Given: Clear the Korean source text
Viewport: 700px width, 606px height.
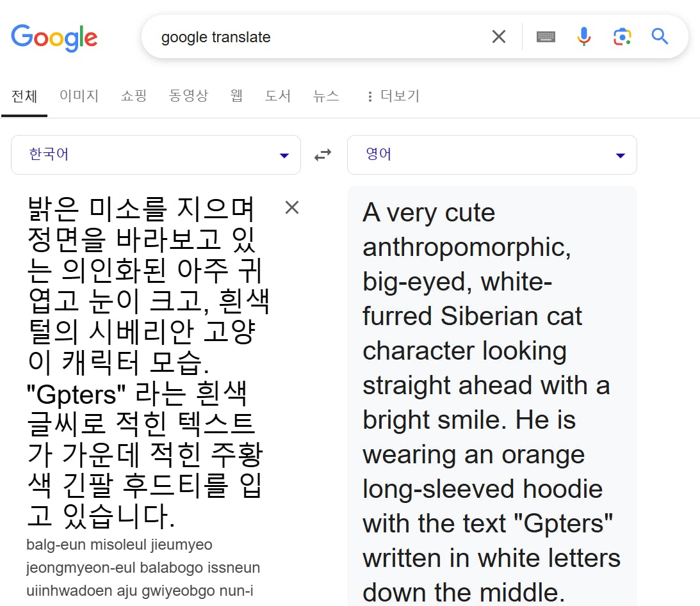Looking at the screenshot, I should pyautogui.click(x=292, y=207).
